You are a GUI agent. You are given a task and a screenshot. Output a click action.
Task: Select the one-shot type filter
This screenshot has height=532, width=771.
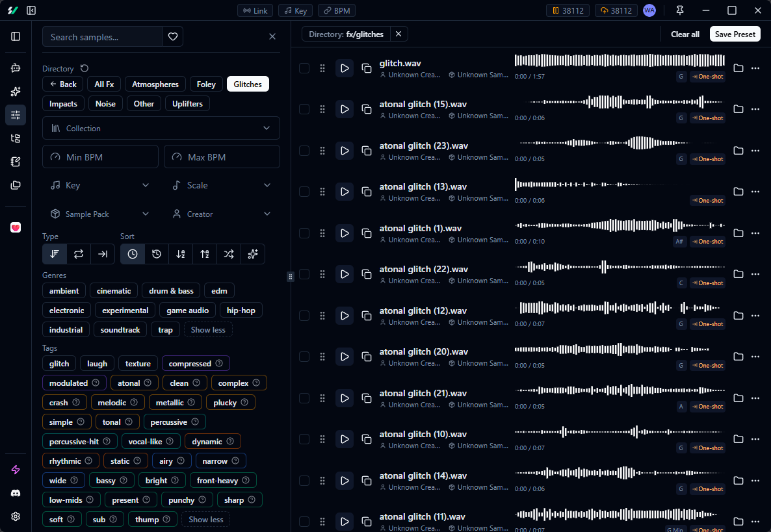103,254
